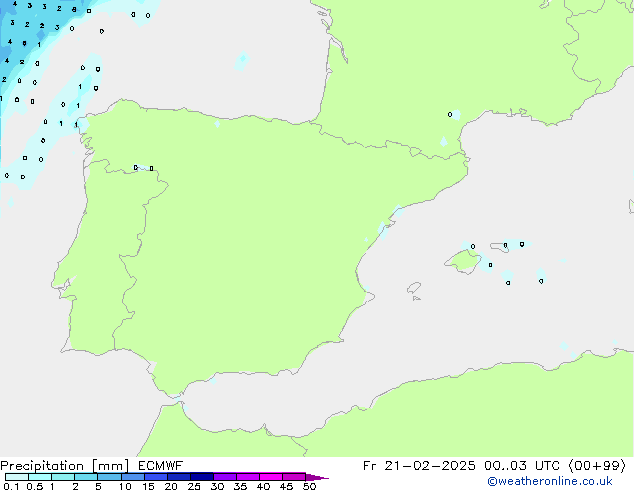This screenshot has width=634, height=490.
Task: Select the 10–15 mm legend swatch
Action: (x=132, y=477)
